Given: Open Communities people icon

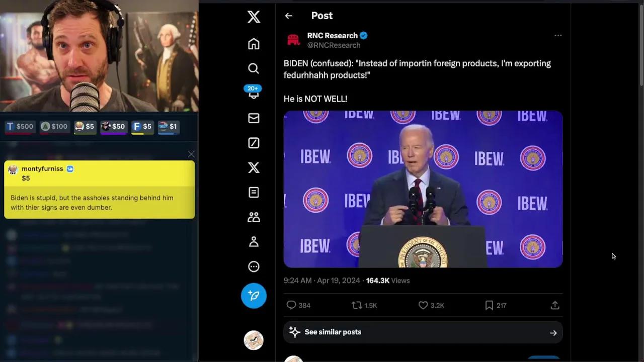Looking at the screenshot, I should tap(254, 217).
